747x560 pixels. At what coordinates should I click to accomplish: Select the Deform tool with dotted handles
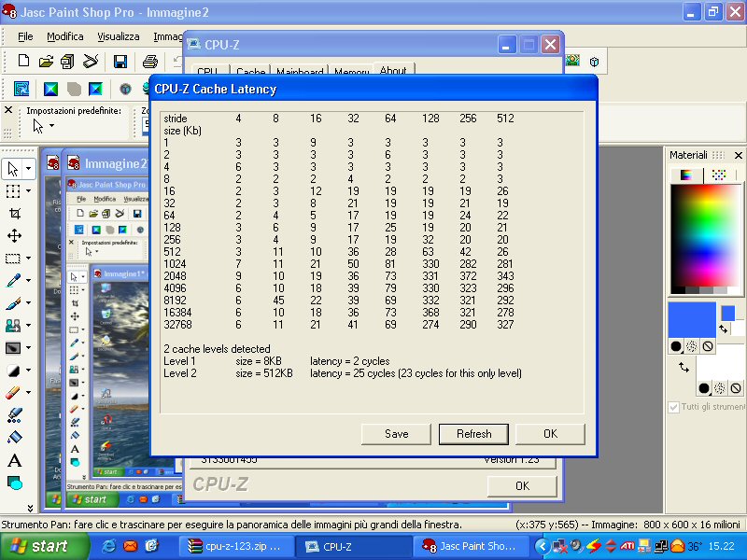click(13, 191)
